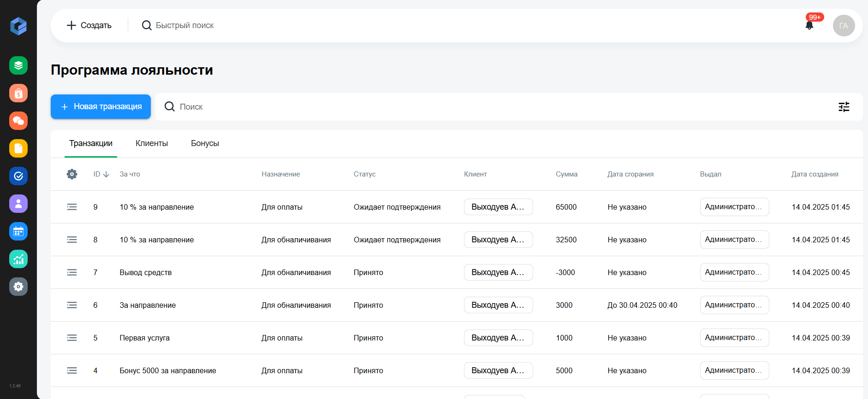Switch to the Бонусы tab
The image size is (868, 399).
[205, 143]
